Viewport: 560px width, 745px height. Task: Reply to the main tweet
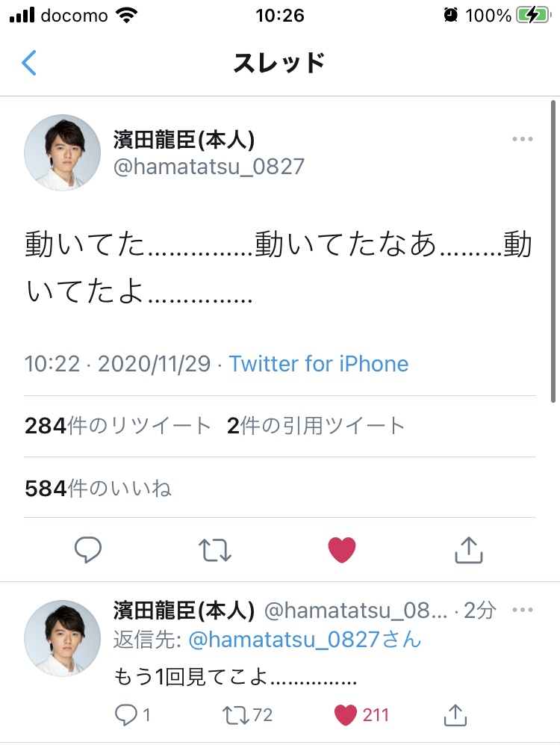(x=88, y=550)
